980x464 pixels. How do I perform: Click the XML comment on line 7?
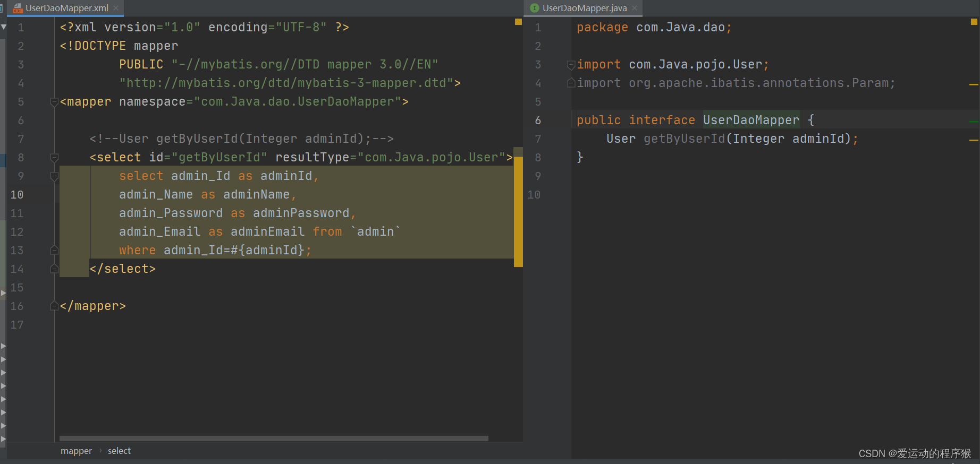(241, 139)
